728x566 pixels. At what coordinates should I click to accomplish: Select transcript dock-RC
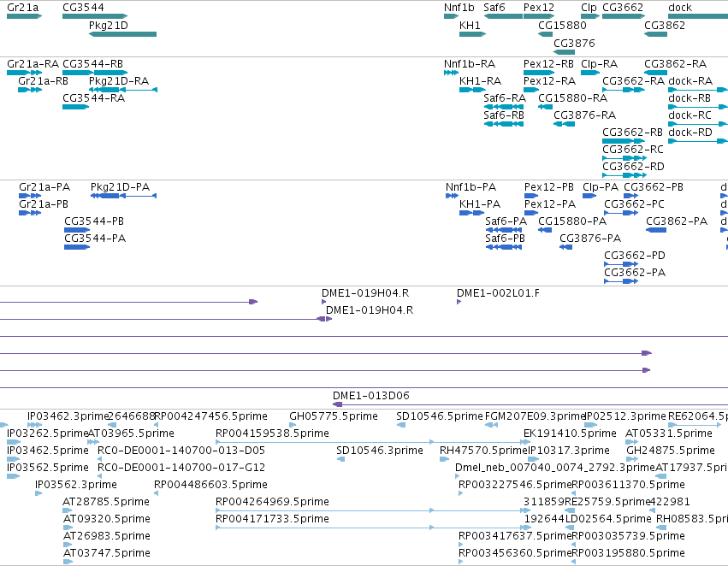(x=698, y=124)
